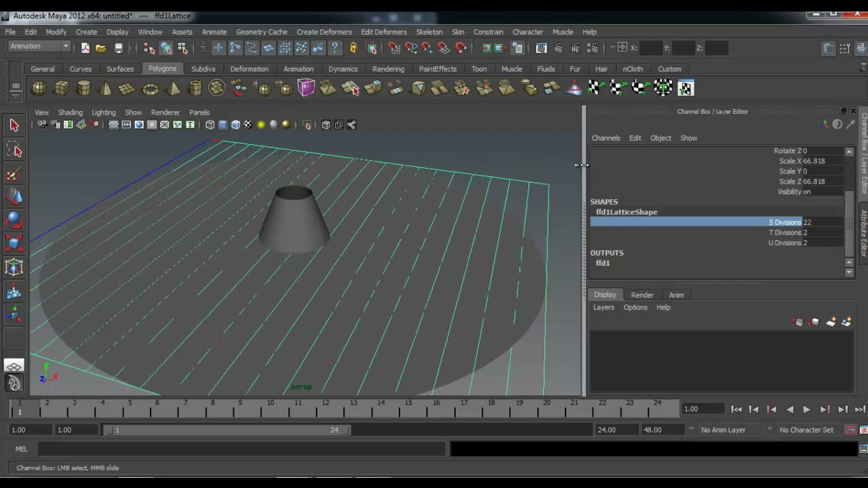Image resolution: width=868 pixels, height=488 pixels.
Task: Click the Open scene folder icon
Action: (x=101, y=47)
